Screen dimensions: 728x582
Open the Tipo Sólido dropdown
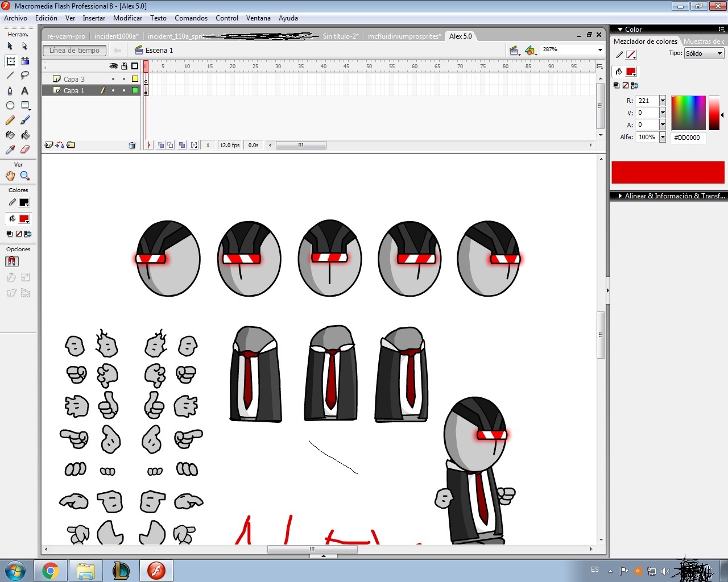(x=704, y=53)
